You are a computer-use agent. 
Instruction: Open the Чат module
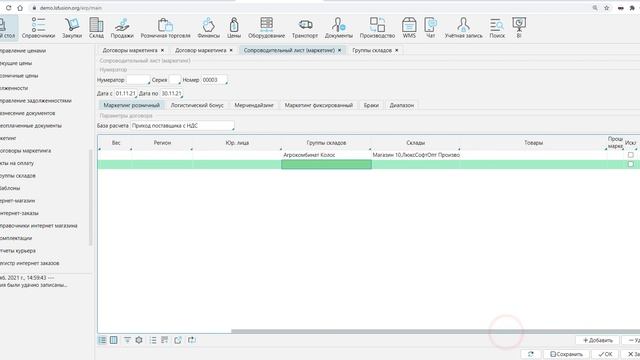pos(430,28)
